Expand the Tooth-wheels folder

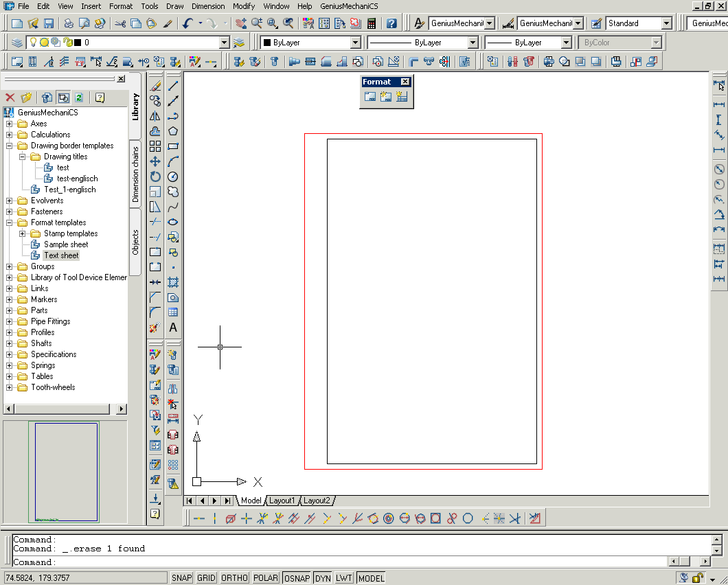[9, 387]
